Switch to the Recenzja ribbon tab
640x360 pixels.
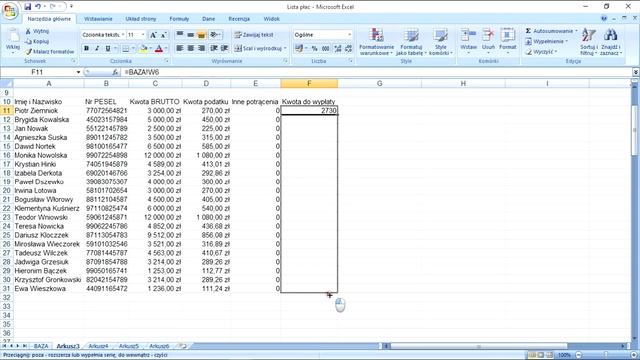[239, 19]
